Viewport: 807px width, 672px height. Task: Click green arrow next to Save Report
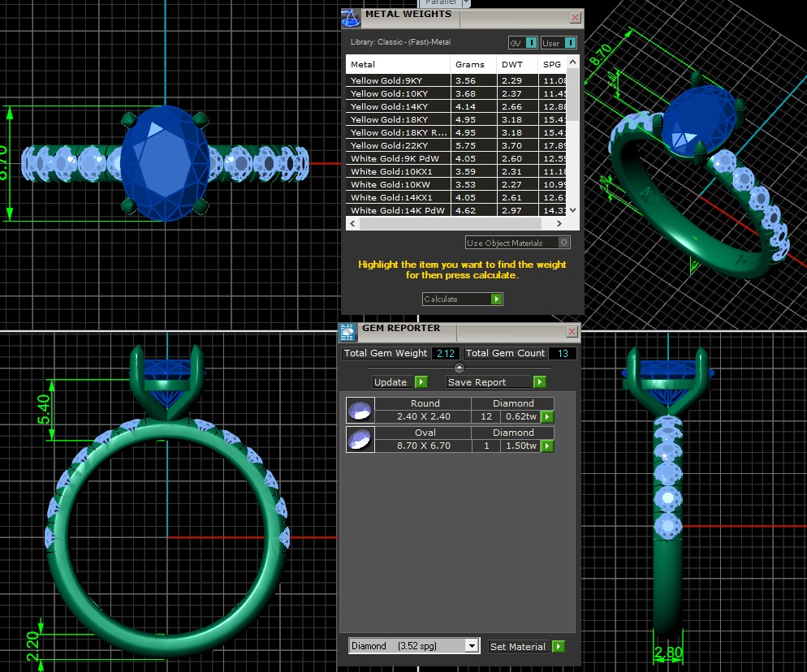(x=539, y=381)
